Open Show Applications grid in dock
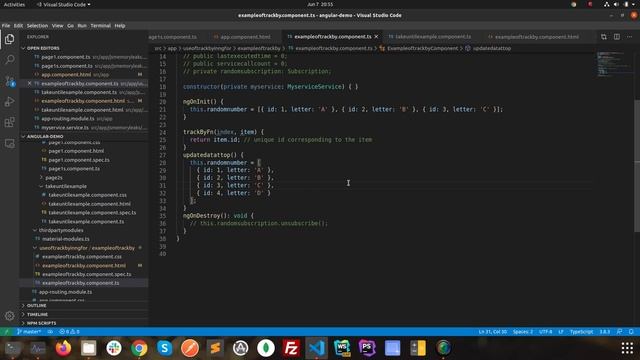 pos(627,348)
